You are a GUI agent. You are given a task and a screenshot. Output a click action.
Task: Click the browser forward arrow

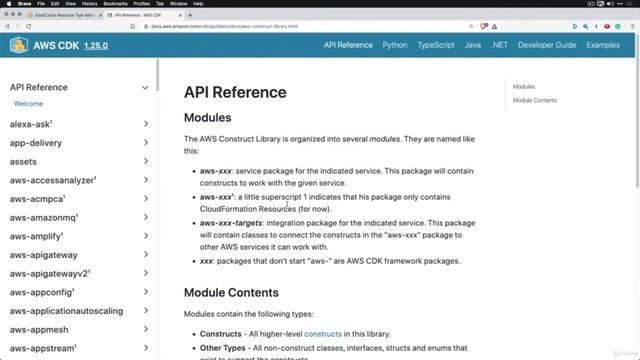pyautogui.click(x=18, y=26)
